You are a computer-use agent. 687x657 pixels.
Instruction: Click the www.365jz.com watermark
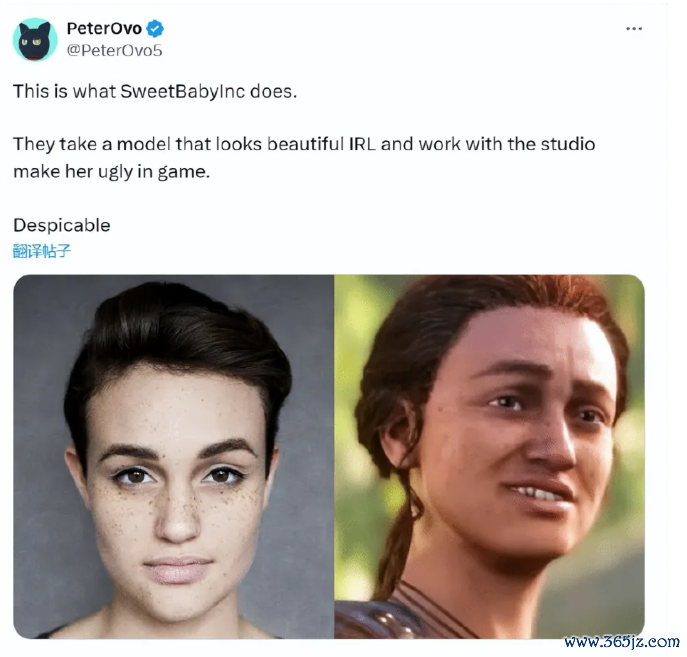(x=622, y=642)
